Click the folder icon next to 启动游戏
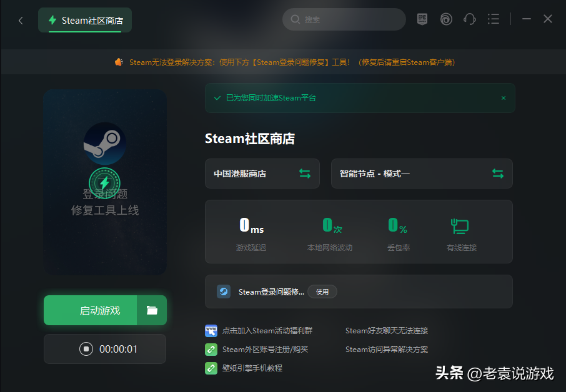The height and width of the screenshot is (392, 566). tap(152, 310)
